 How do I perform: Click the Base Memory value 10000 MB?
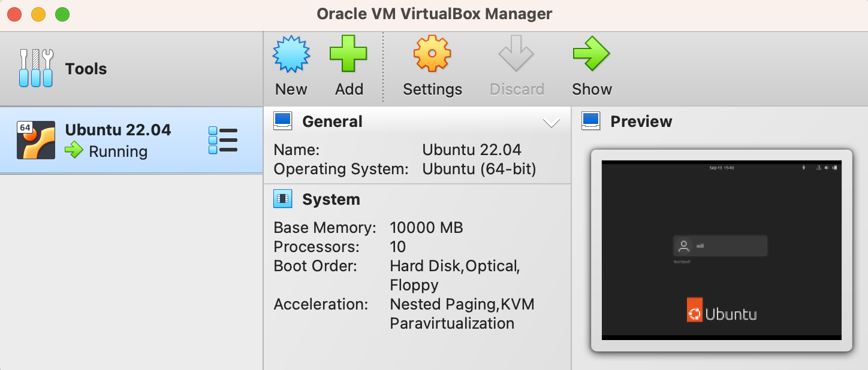coord(426,228)
